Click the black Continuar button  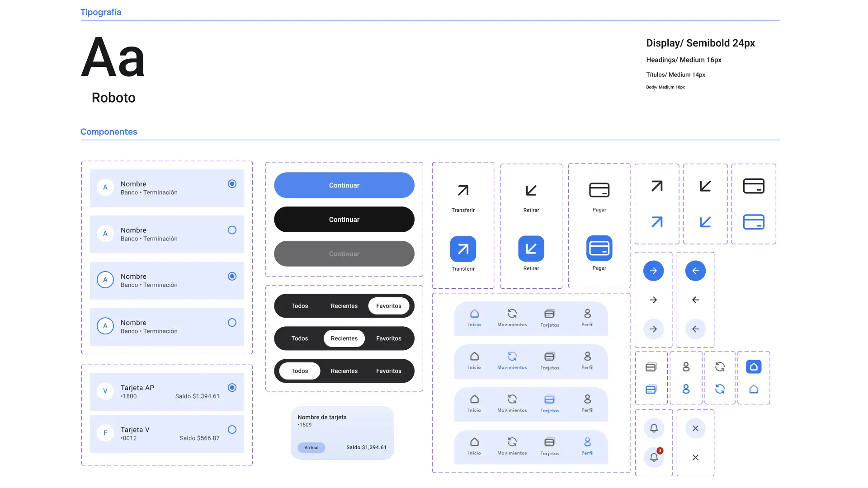click(344, 220)
